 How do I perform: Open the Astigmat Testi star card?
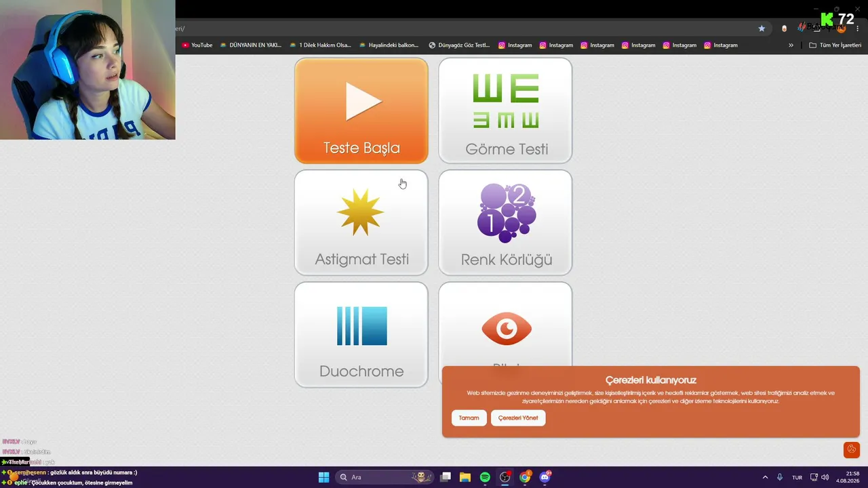pos(361,222)
